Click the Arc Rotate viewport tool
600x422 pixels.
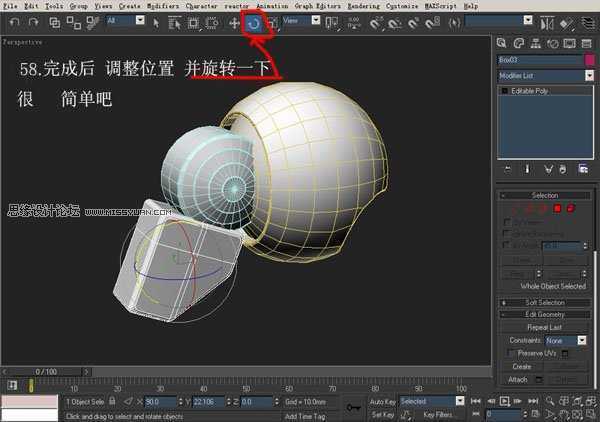click(577, 414)
